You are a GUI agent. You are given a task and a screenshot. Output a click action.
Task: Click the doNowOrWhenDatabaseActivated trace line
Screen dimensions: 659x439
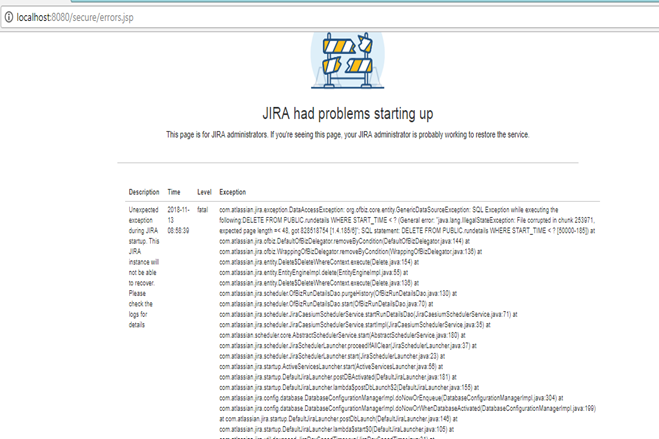(x=407, y=408)
